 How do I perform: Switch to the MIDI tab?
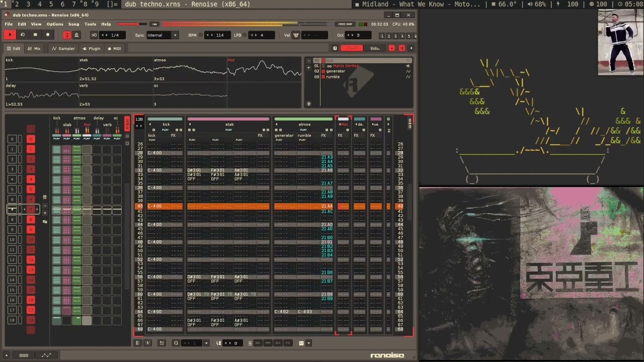click(x=115, y=49)
